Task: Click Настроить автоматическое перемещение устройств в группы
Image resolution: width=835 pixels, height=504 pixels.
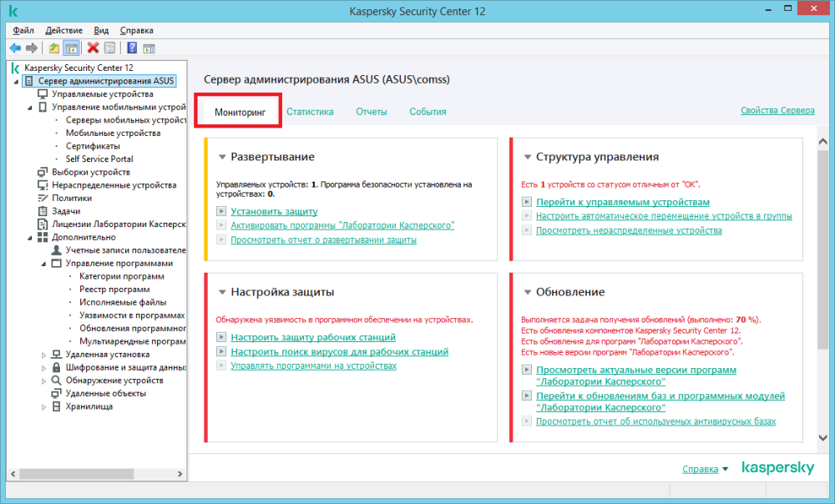Action: pos(664,215)
